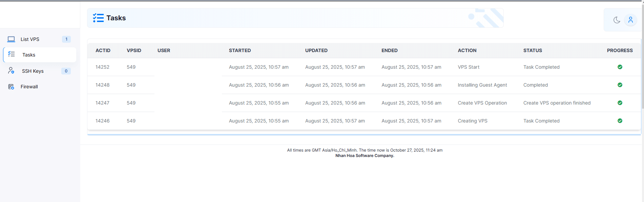Click the SSH Keys user icon
Image resolution: width=644 pixels, height=202 pixels.
(x=11, y=70)
